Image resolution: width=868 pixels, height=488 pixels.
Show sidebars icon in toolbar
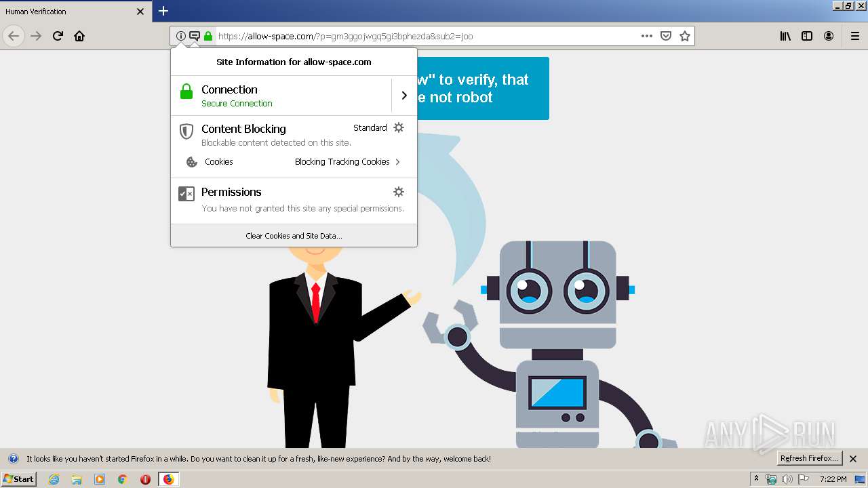tap(807, 36)
